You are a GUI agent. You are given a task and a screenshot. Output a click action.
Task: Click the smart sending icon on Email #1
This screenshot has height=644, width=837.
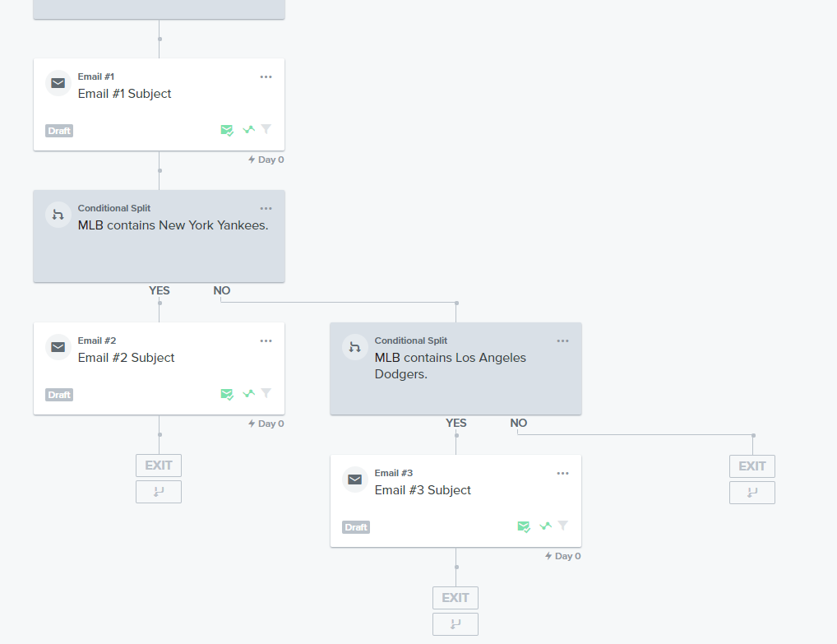click(227, 130)
